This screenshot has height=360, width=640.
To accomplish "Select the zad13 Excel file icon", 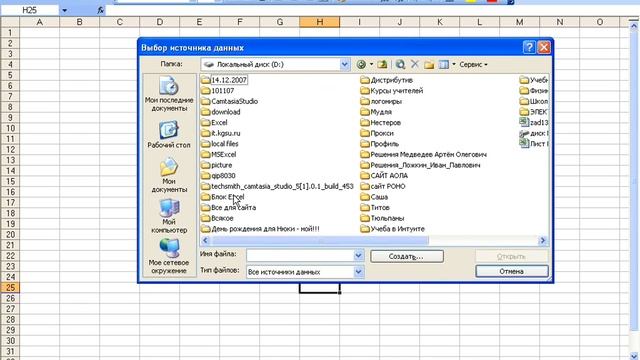I will (524, 122).
